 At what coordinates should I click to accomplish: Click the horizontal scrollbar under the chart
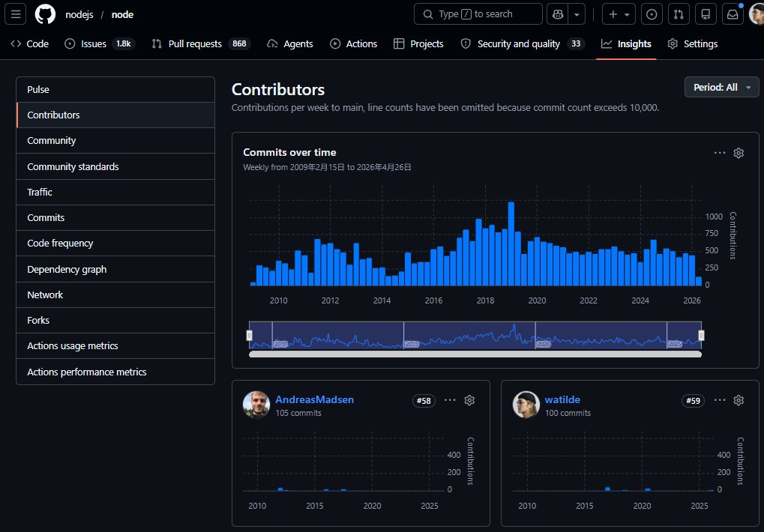coord(475,354)
